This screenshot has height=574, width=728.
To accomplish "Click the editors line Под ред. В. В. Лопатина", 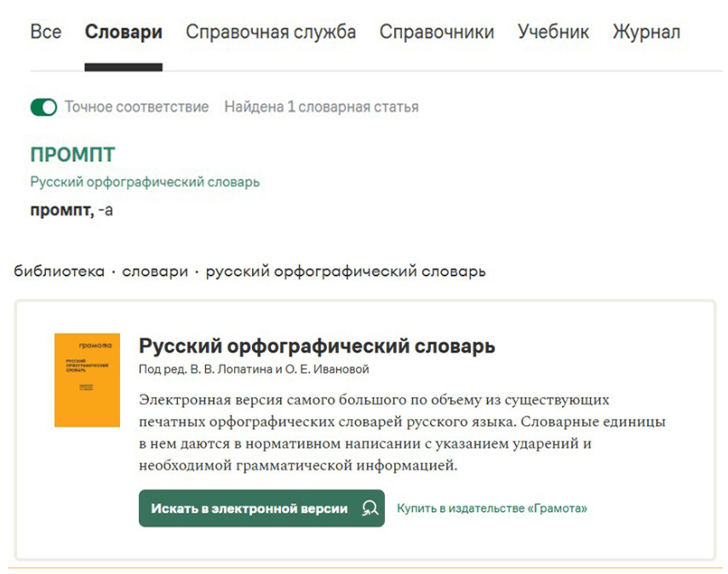I will click(254, 370).
